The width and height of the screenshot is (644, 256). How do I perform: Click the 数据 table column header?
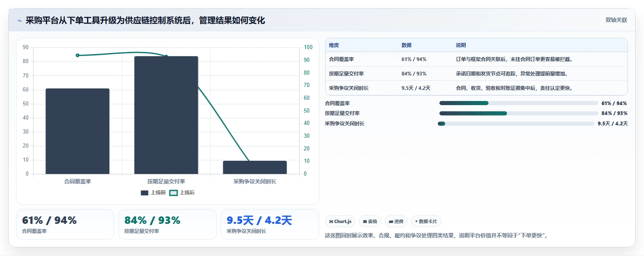coord(406,45)
